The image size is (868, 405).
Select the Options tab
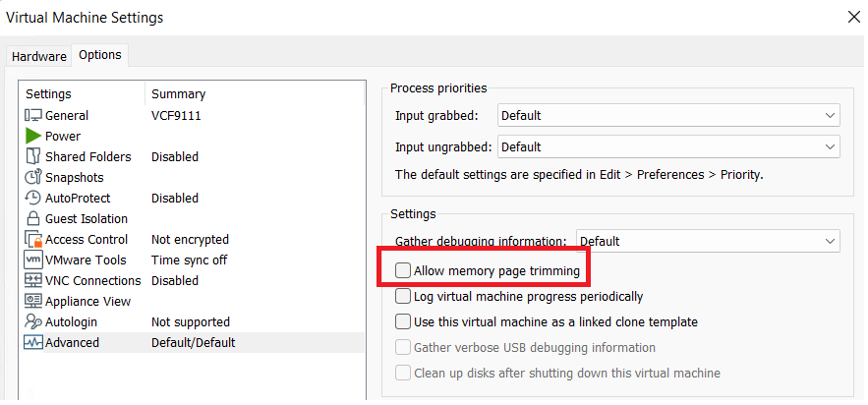tap(99, 55)
